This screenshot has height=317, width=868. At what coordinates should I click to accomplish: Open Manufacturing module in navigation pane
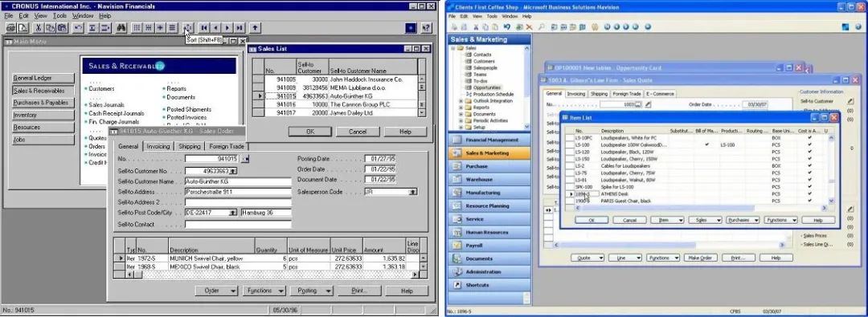(489, 193)
